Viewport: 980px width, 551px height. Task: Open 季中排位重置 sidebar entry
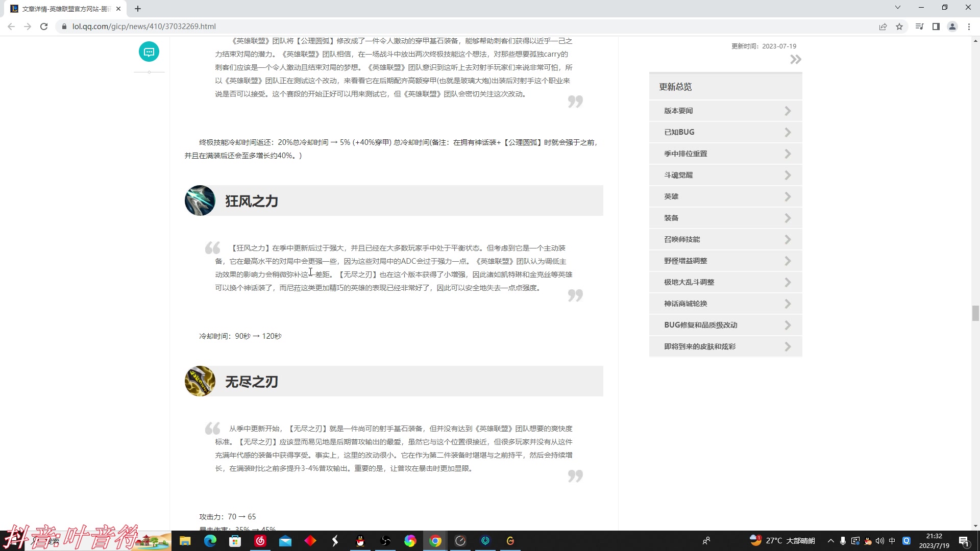click(x=725, y=154)
